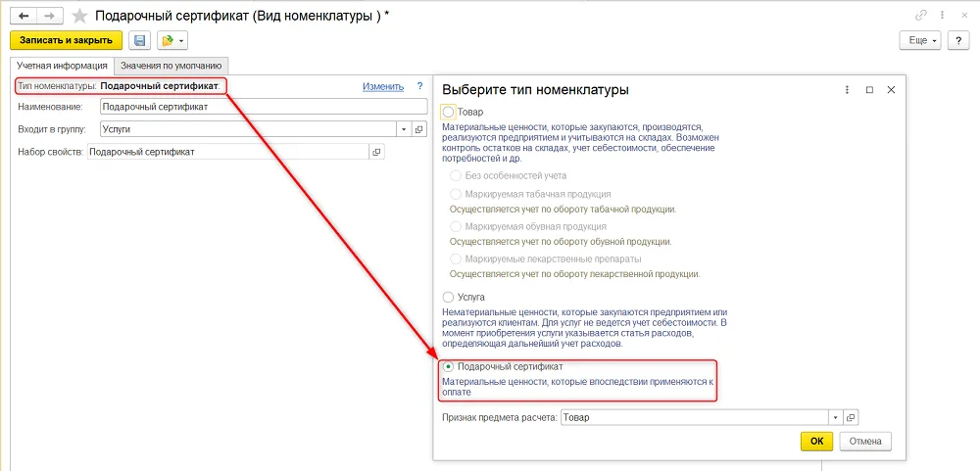The image size is (980, 471).
Task: Open the Признак предмета расчета item card
Action: point(850,417)
